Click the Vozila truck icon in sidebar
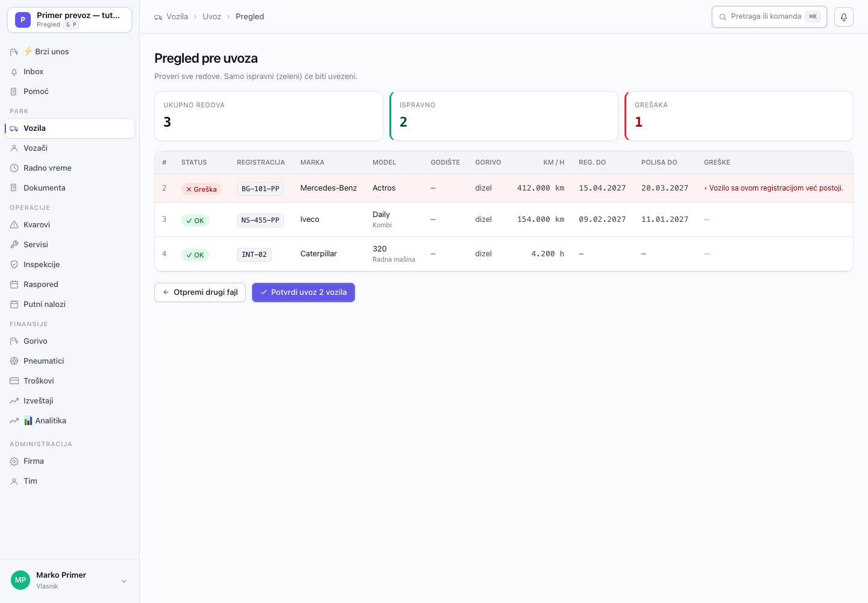 click(14, 128)
